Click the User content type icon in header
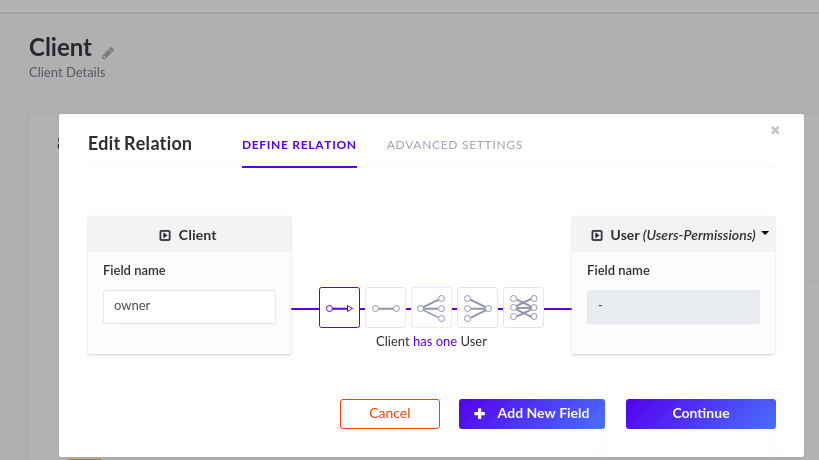The width and height of the screenshot is (819, 460). click(x=596, y=235)
